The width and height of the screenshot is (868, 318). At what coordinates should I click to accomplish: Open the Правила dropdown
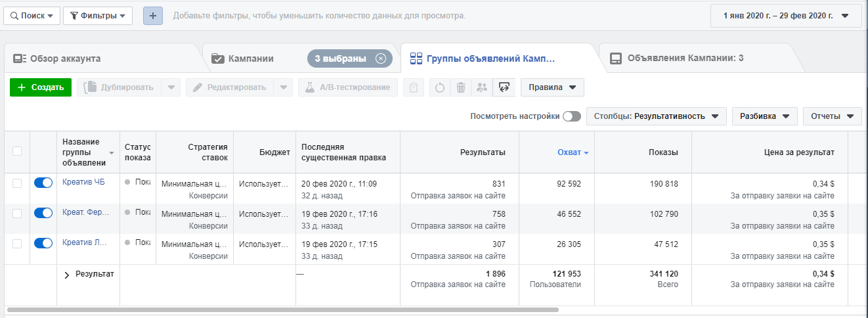pos(552,87)
